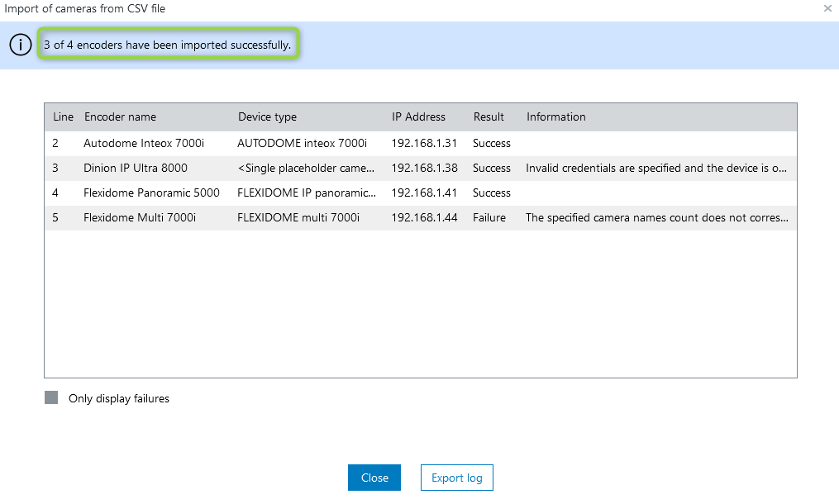Sort by the Encoder name column header
Image resolution: width=839 pixels, height=504 pixels.
tap(120, 116)
